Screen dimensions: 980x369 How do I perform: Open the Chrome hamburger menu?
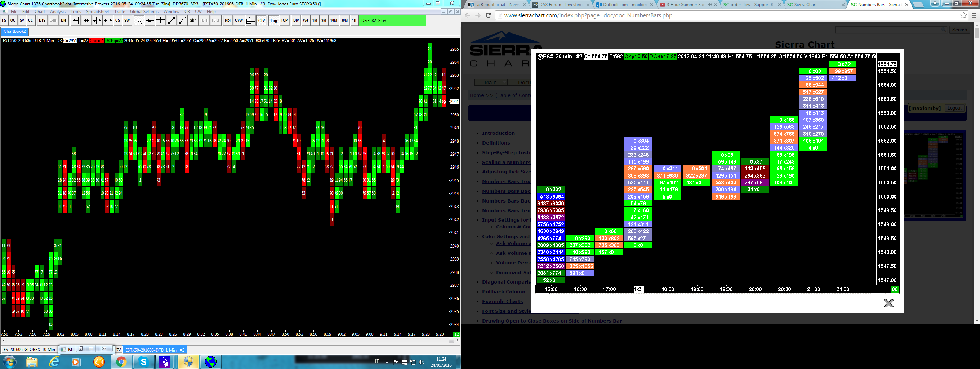coord(974,15)
